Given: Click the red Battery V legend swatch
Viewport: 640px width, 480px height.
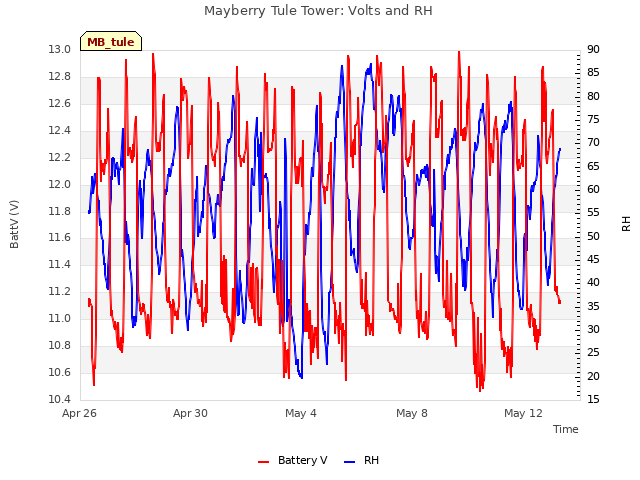Looking at the screenshot, I should click(264, 462).
